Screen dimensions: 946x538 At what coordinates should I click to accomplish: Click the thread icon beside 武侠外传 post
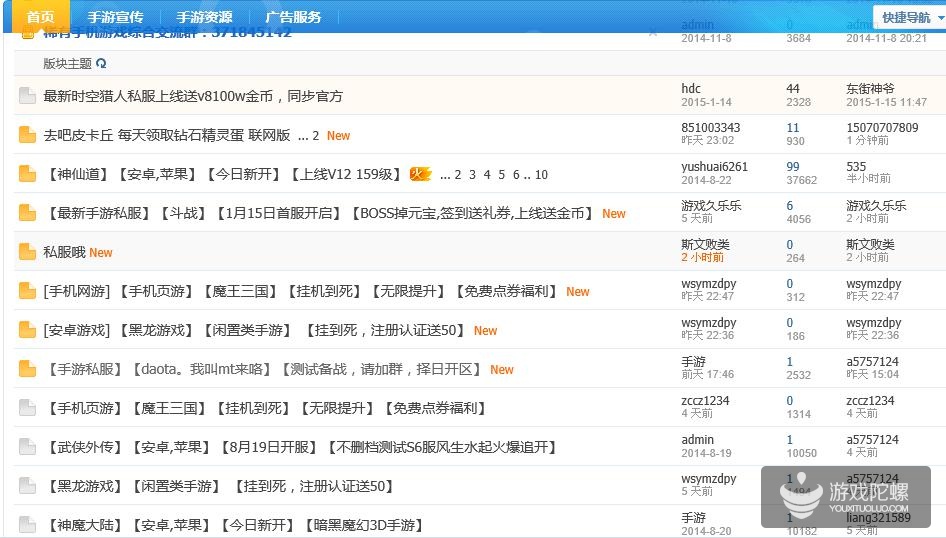(x=27, y=447)
